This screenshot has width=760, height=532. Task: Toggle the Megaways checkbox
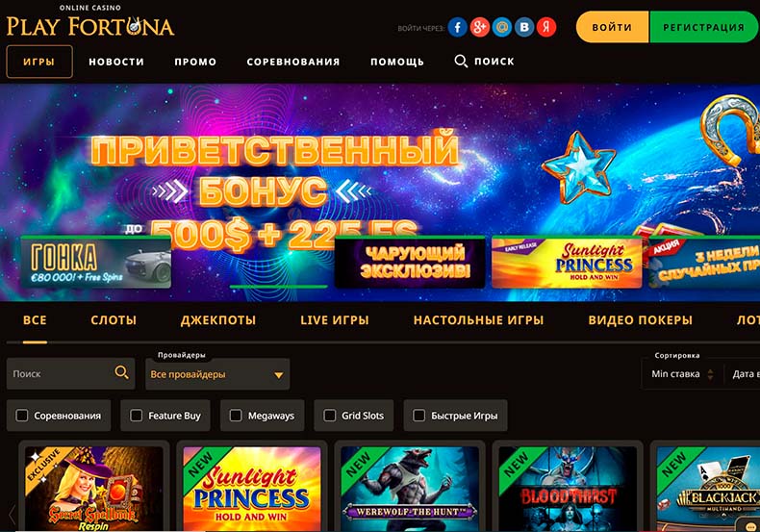click(x=236, y=416)
